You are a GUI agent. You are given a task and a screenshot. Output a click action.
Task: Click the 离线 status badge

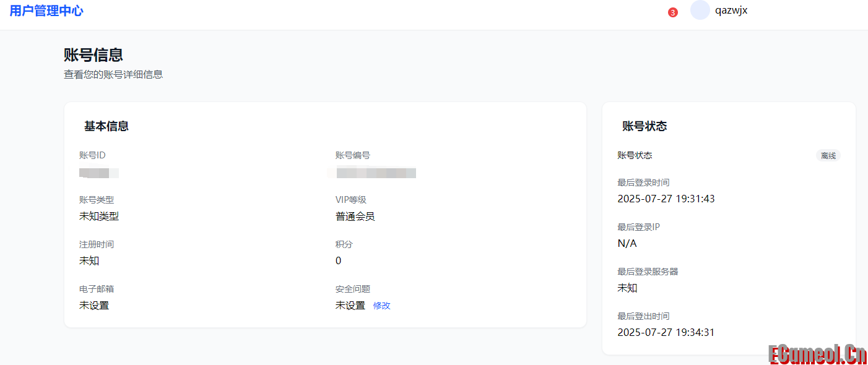tap(828, 155)
